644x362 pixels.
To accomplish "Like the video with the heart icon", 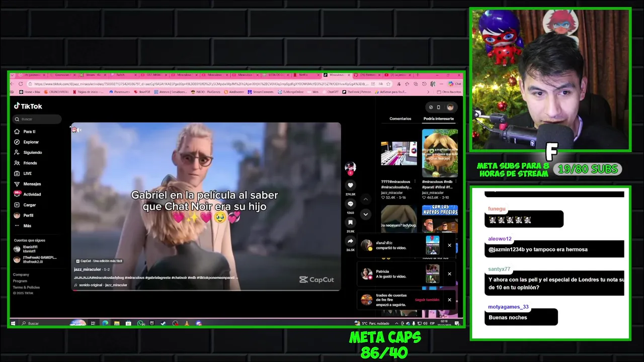I will (350, 185).
